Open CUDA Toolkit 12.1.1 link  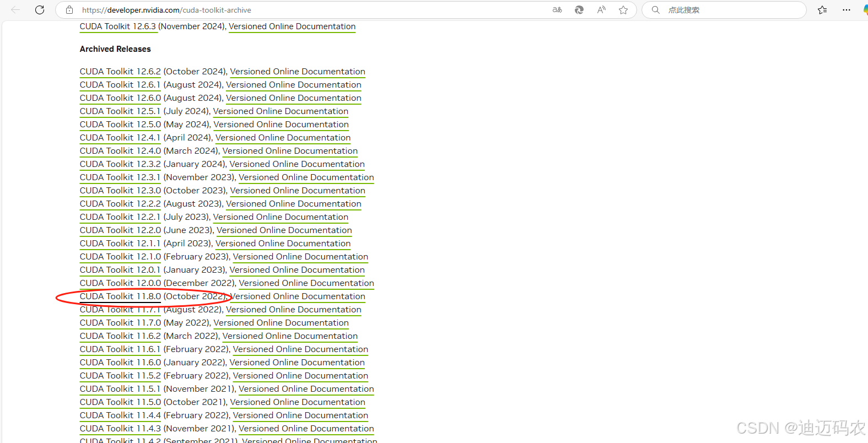[x=120, y=244]
